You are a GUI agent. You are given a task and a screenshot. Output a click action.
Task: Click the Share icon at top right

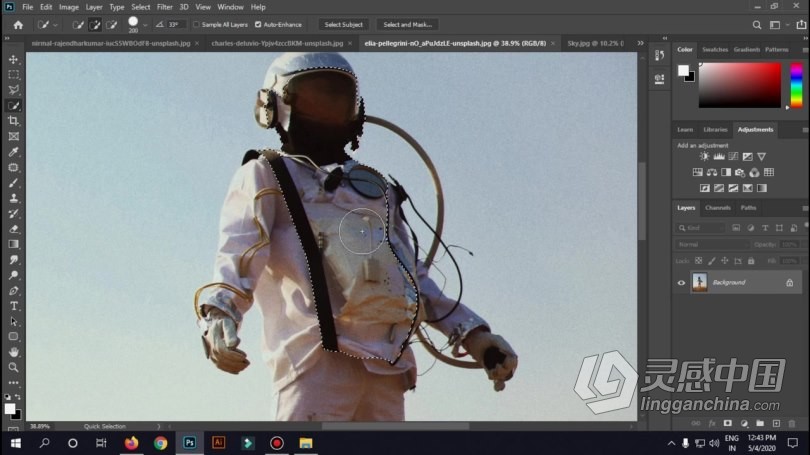point(801,25)
